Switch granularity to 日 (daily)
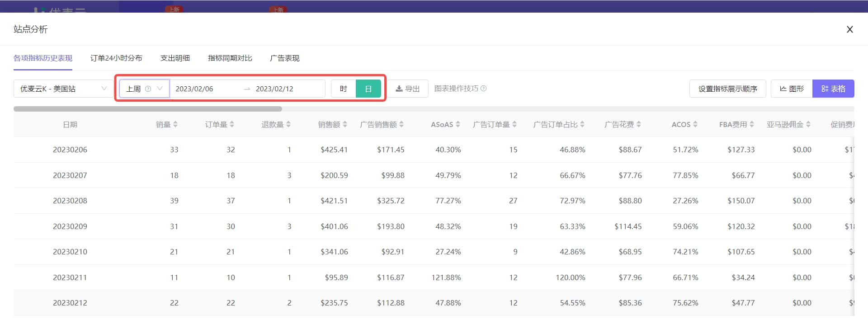868x324 pixels. click(368, 89)
